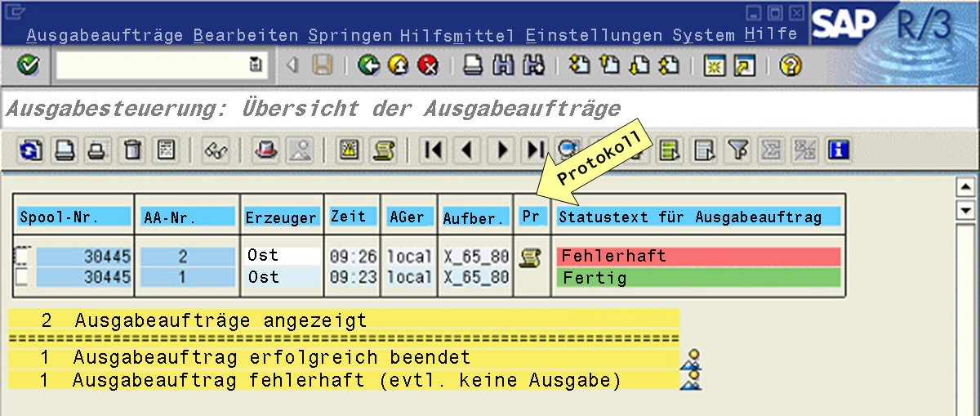The height and width of the screenshot is (416, 980).
Task: Click the trash can delete icon
Action: (x=133, y=150)
